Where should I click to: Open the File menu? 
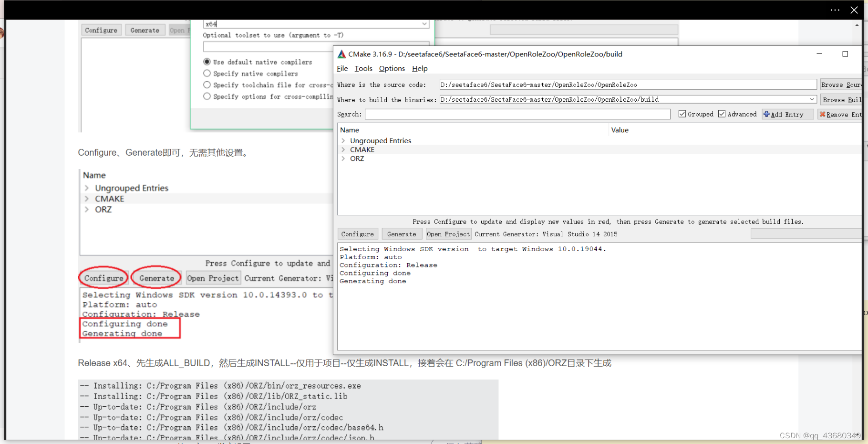click(342, 68)
